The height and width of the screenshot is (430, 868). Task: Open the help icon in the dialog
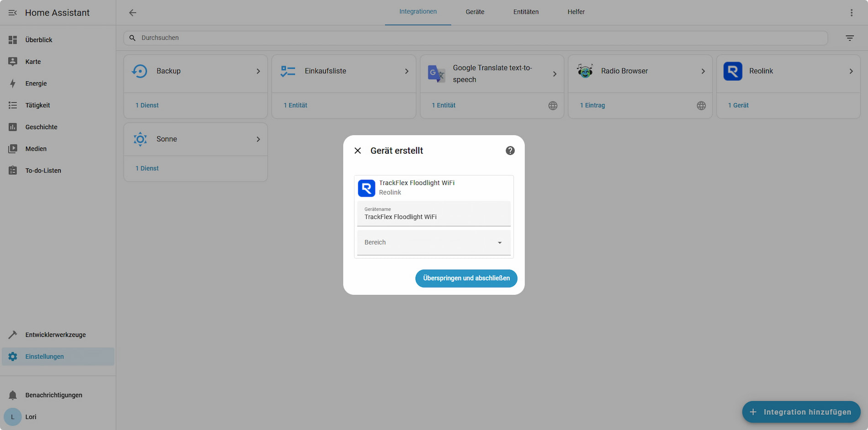click(x=510, y=151)
